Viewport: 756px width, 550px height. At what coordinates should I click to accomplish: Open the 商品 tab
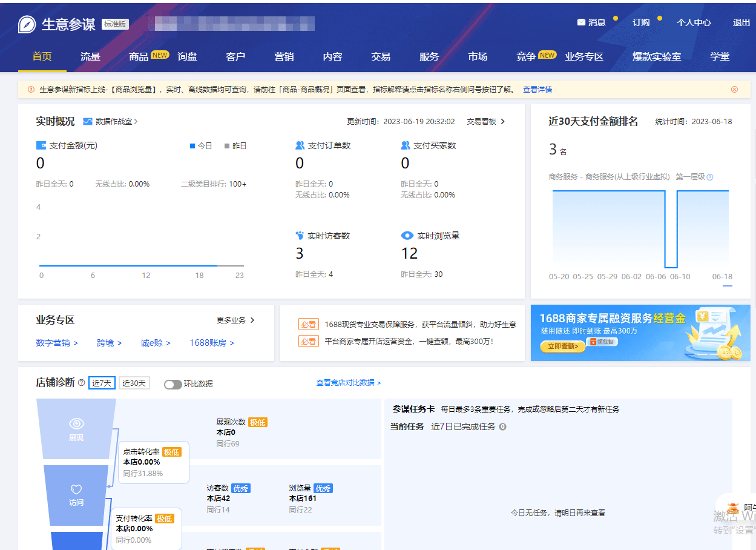(x=139, y=56)
